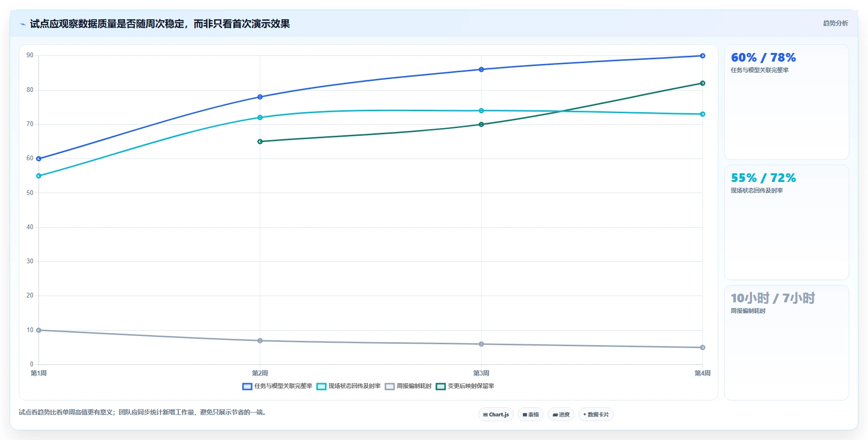
Task: Click the dark green point at 第4周 (82)
Action: tap(702, 83)
